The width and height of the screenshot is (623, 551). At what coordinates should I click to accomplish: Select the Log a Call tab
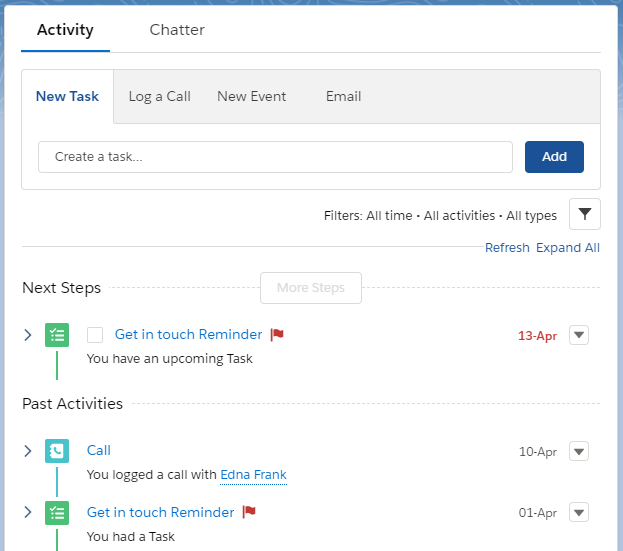[x=160, y=97]
